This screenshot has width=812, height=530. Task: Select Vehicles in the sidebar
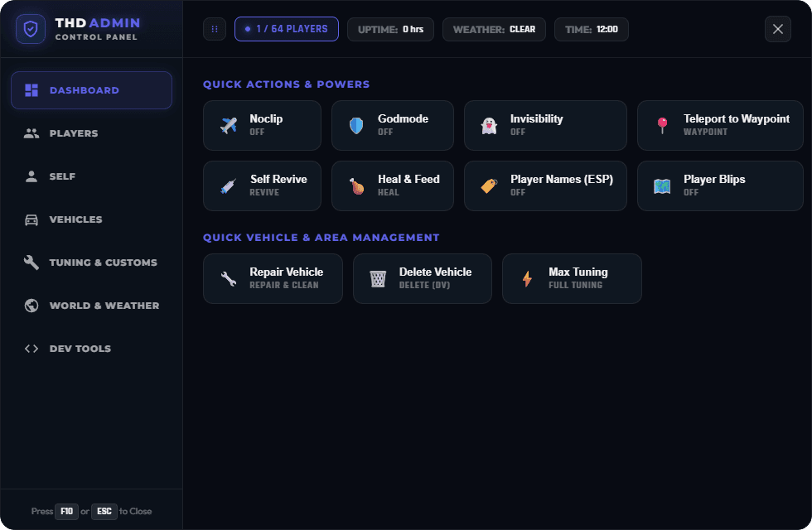[92, 220]
